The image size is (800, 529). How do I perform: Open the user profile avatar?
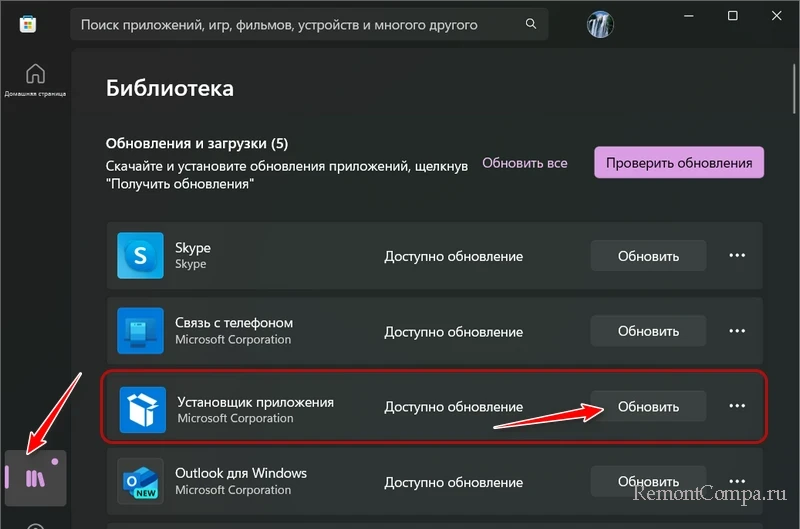click(600, 24)
